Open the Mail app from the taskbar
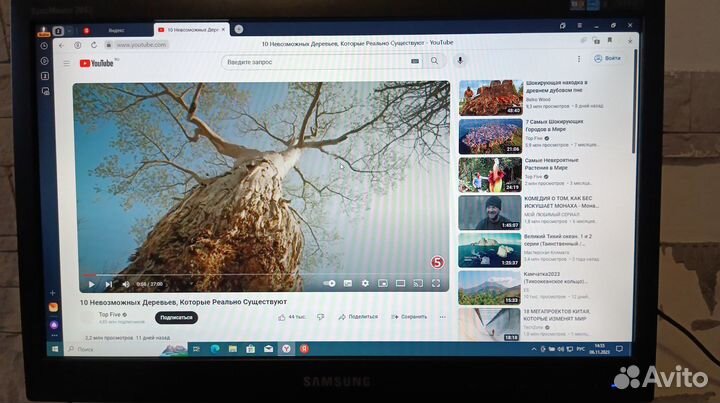 point(268,349)
